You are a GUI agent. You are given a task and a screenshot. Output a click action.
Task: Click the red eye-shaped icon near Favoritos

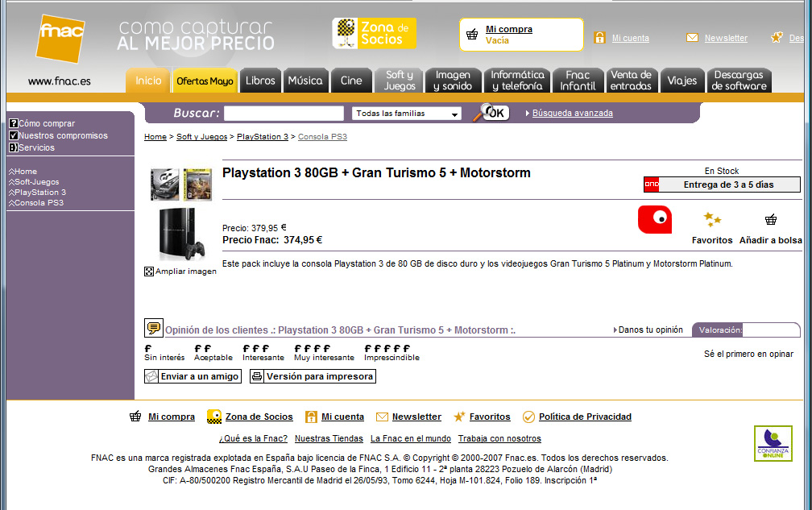point(655,219)
